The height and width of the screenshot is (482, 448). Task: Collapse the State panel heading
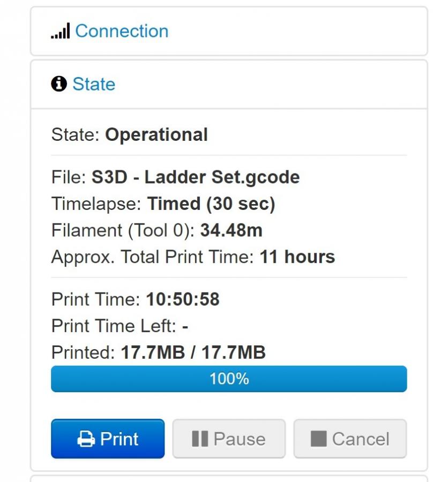(x=229, y=84)
